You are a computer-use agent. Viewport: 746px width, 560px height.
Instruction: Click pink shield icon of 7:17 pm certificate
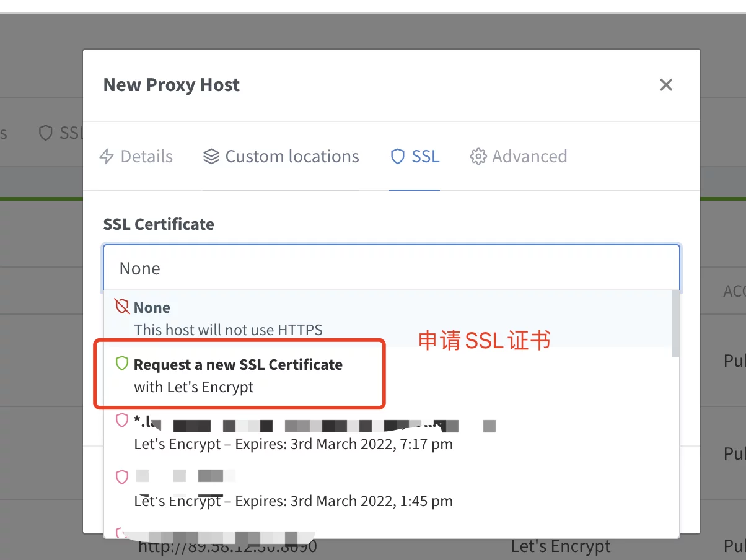[122, 421]
